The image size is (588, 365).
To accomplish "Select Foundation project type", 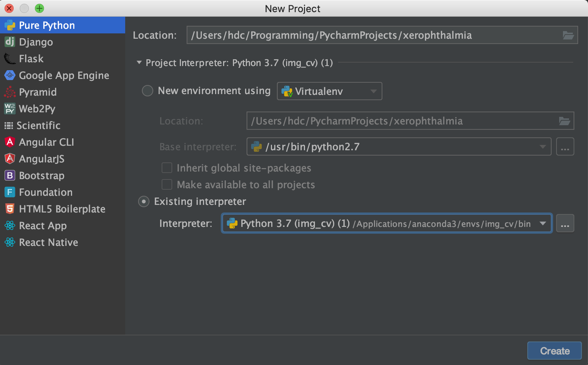I will (63, 192).
